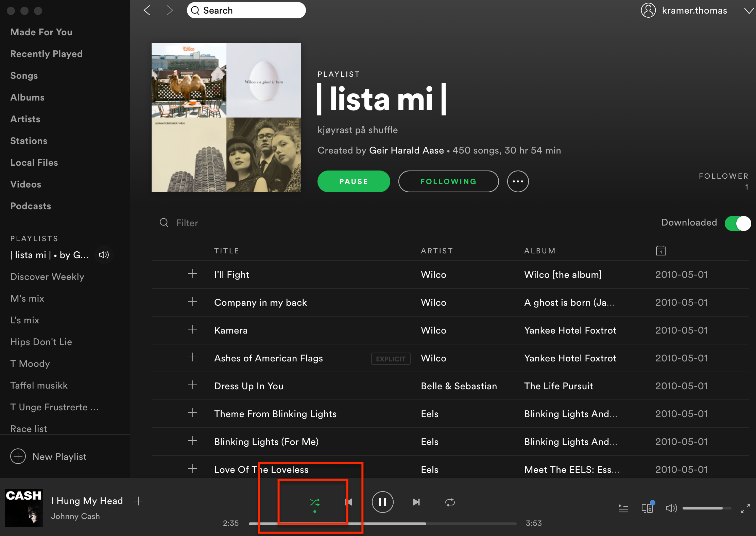Open the connect to a device menu
This screenshot has width=756, height=536.
click(x=648, y=507)
